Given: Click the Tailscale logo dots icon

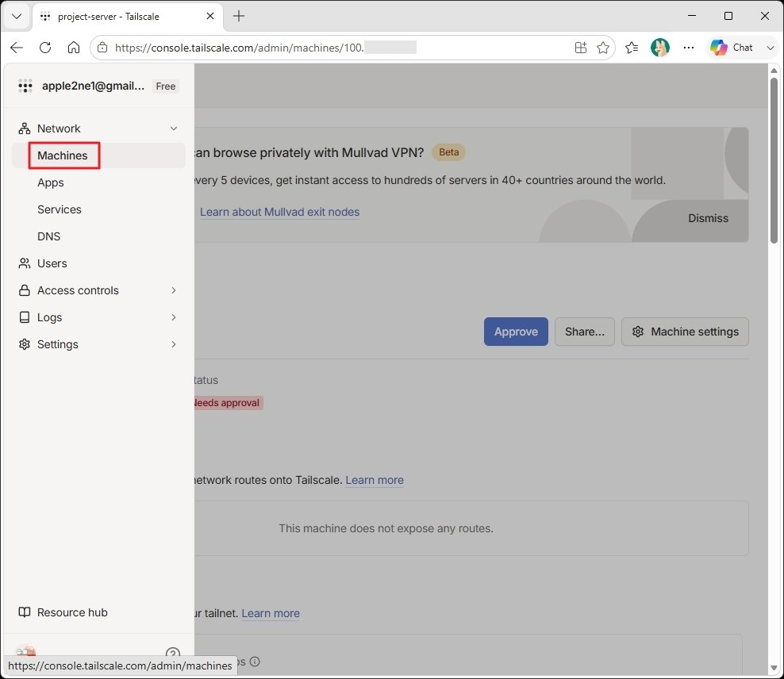Looking at the screenshot, I should click(x=25, y=86).
